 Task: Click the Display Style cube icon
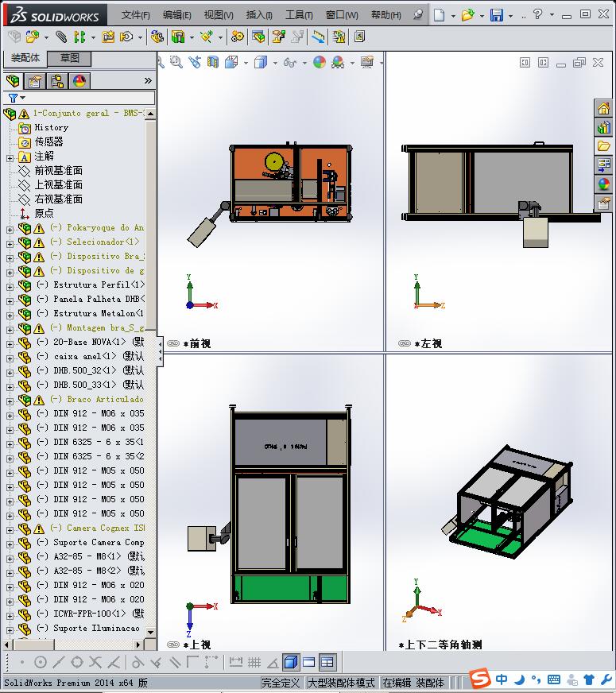point(261,62)
